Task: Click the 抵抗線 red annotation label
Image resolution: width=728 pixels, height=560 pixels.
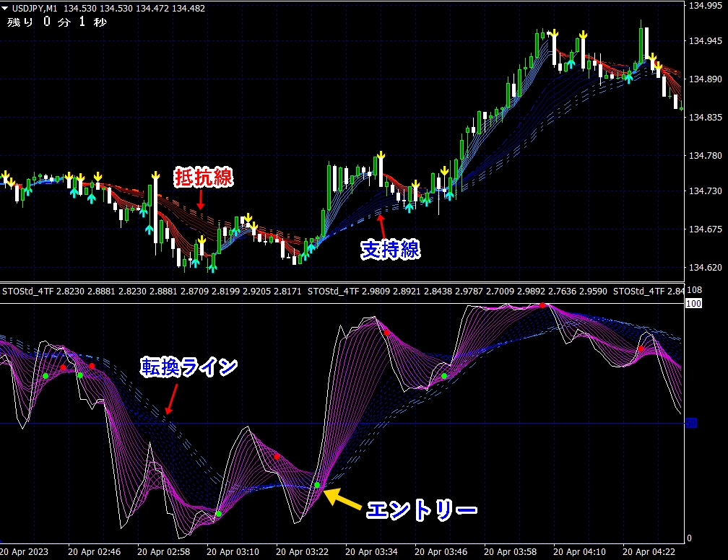Action: tap(204, 178)
